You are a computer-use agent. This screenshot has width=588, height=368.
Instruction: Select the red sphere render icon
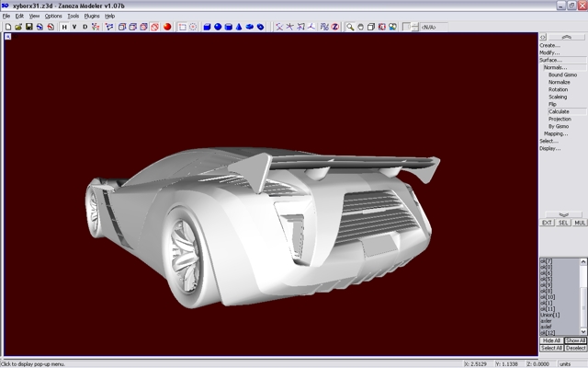167,27
